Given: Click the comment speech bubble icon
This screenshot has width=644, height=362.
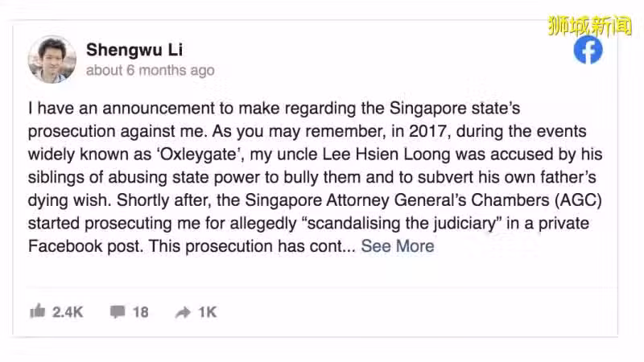Looking at the screenshot, I should (x=118, y=312).
